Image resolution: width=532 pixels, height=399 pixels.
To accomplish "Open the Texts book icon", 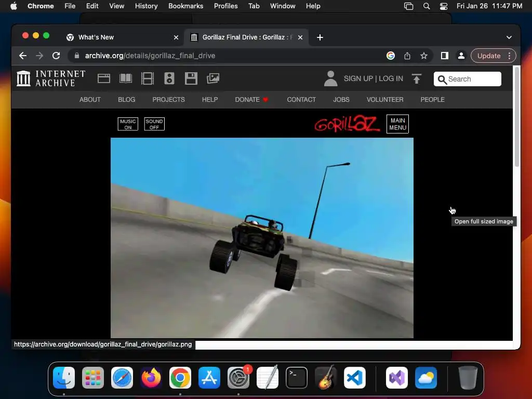I will tap(126, 78).
